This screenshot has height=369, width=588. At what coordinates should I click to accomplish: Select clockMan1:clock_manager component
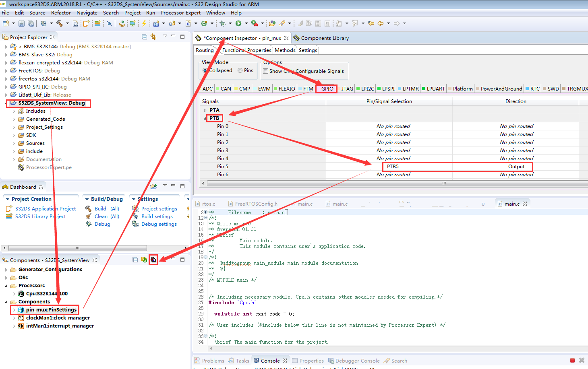(58, 318)
